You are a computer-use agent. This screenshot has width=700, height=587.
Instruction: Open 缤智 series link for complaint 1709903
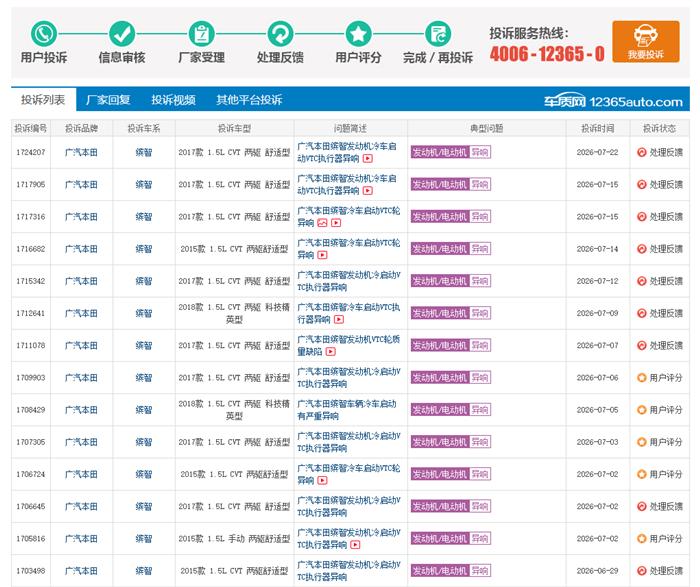click(144, 378)
